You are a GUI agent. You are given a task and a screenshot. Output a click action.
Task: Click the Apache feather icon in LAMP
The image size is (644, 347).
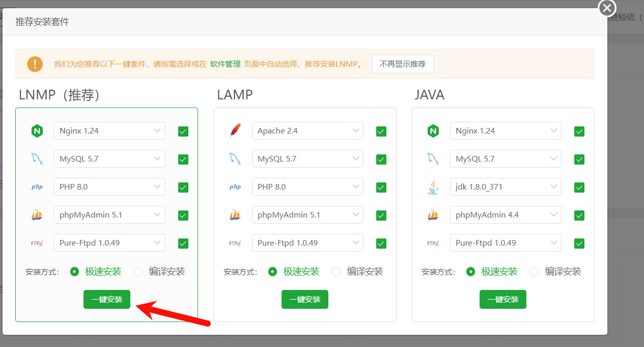coord(235,131)
